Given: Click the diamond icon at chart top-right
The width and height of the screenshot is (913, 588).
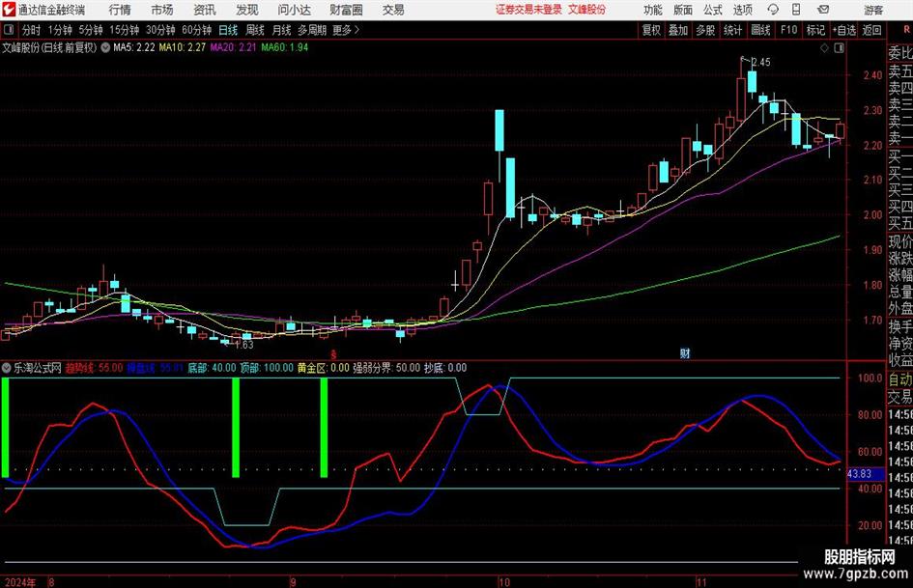Looking at the screenshot, I should click(x=824, y=48).
